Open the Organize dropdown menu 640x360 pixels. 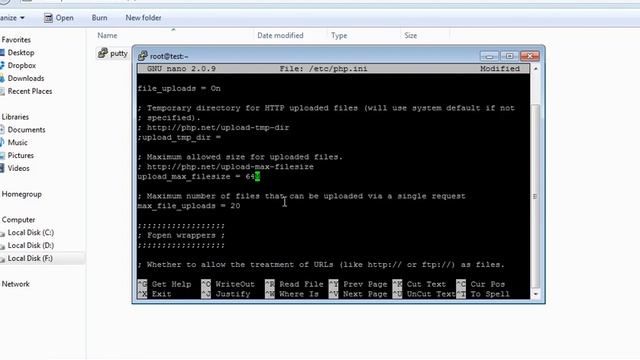(12, 18)
